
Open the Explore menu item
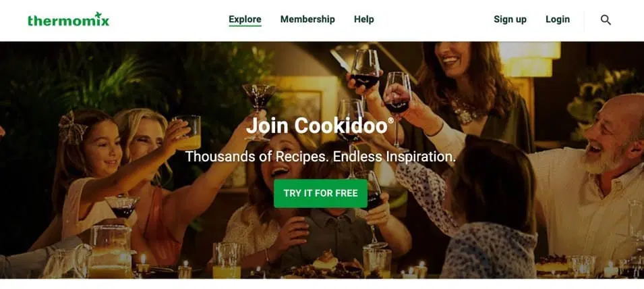245,20
